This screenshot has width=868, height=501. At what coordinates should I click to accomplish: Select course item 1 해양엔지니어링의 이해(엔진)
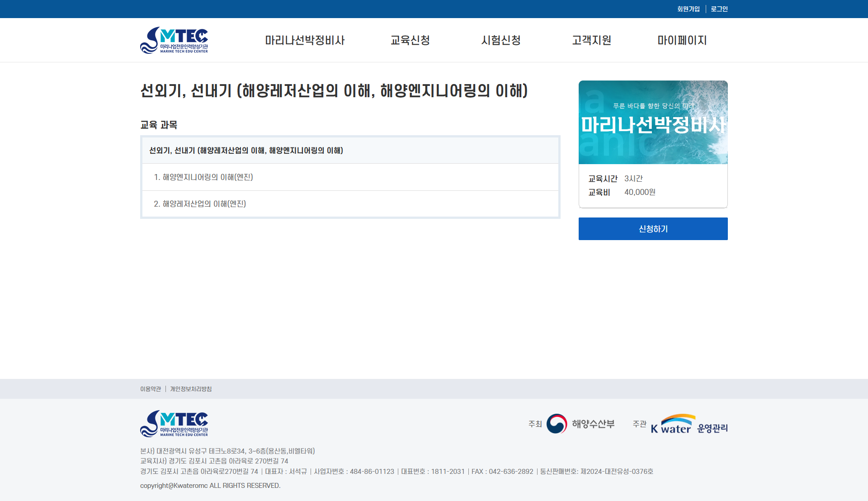[x=203, y=177]
